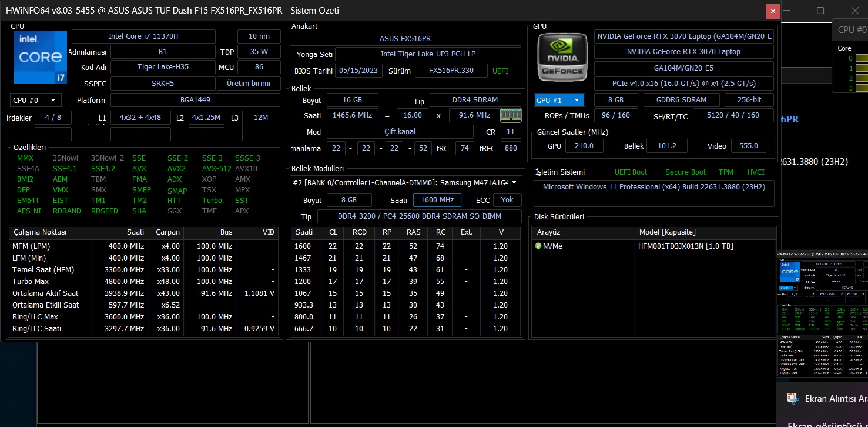Maximize the background window behind the summary

click(820, 11)
